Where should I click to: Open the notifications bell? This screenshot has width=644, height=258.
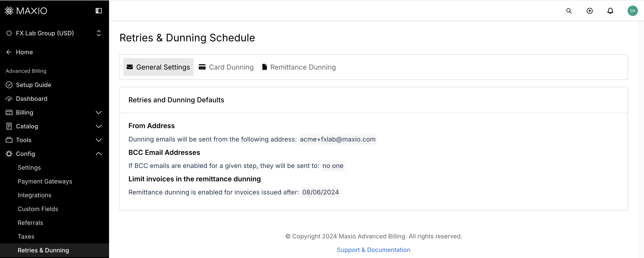[610, 11]
